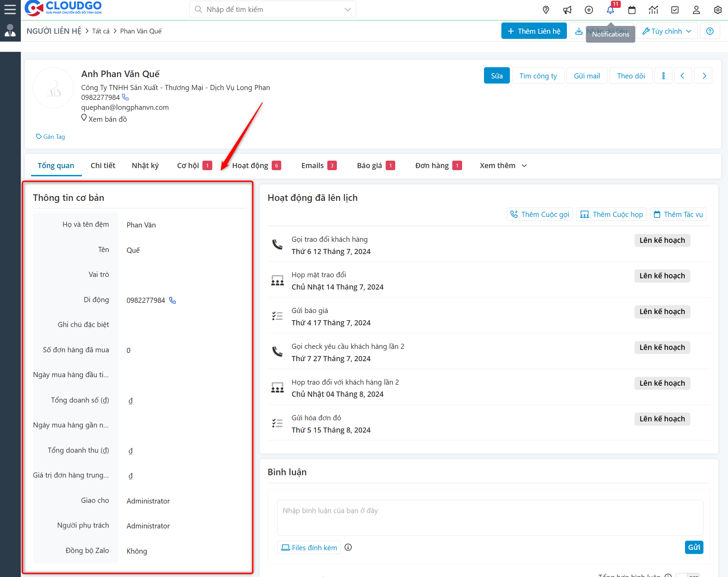This screenshot has width=728, height=577.
Task: Switch to the Chi tiết tab
Action: pos(103,165)
